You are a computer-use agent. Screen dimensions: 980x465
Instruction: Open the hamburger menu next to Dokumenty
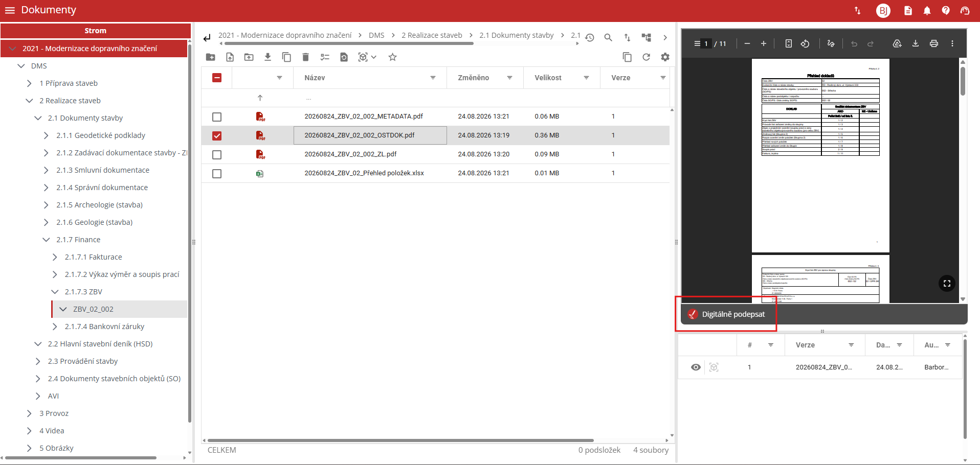[10, 10]
